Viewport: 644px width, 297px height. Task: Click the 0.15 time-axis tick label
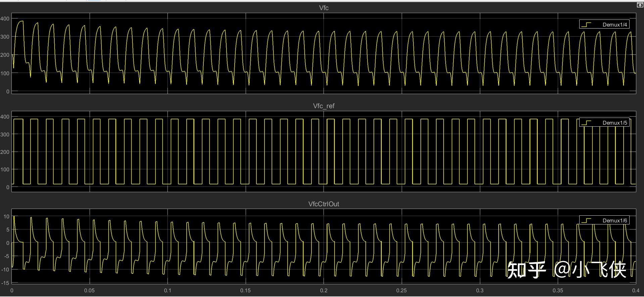click(x=245, y=291)
